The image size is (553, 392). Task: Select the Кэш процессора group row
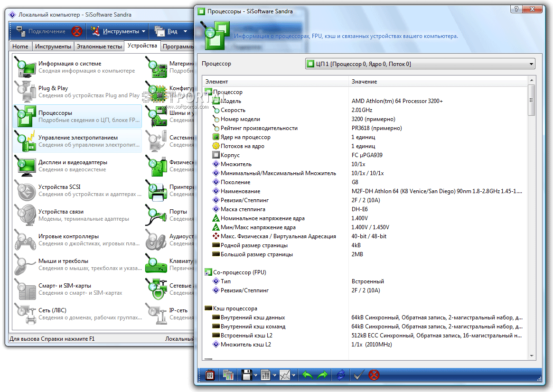(366, 308)
